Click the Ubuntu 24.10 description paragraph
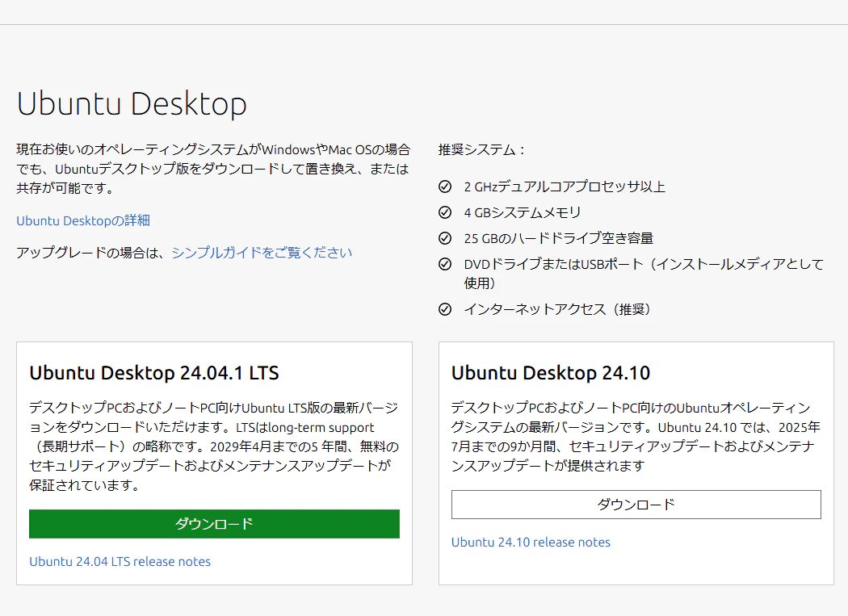 pos(636,437)
